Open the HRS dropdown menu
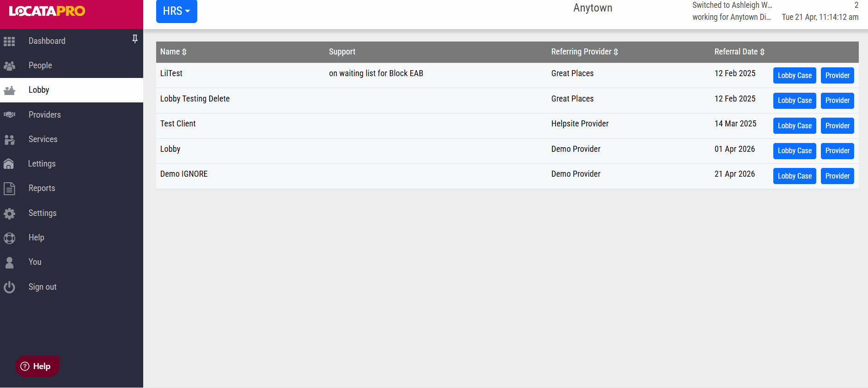This screenshot has width=868, height=388. tap(176, 11)
